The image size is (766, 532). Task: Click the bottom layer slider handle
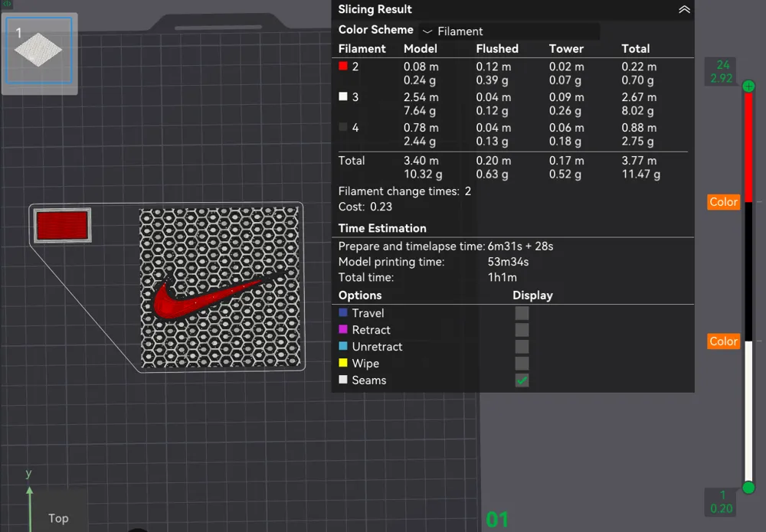click(748, 487)
